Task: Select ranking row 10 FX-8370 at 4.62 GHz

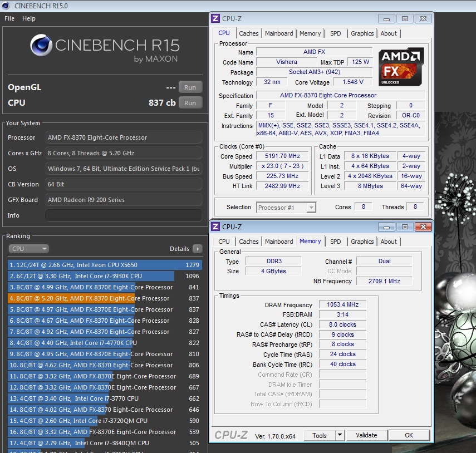Action: (105, 365)
